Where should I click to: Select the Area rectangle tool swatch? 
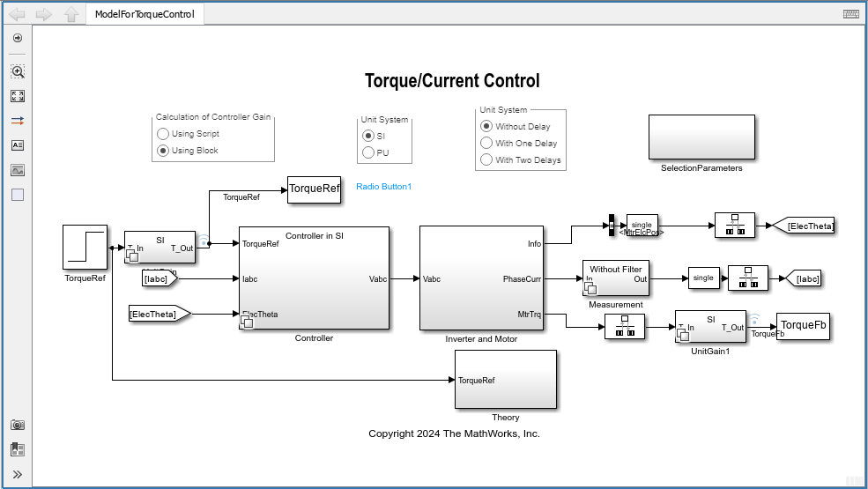click(17, 195)
